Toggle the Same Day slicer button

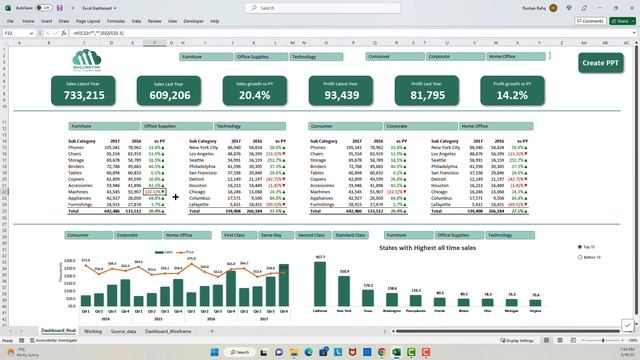point(276,235)
